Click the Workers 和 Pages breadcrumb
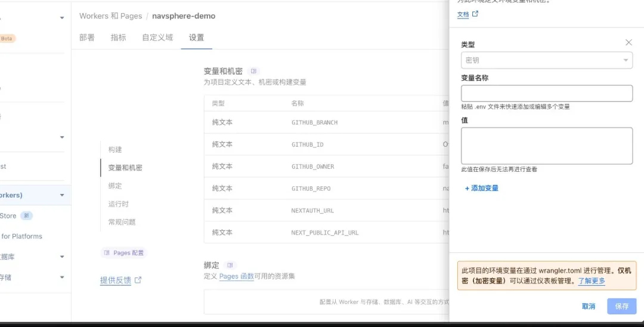 pyautogui.click(x=110, y=16)
